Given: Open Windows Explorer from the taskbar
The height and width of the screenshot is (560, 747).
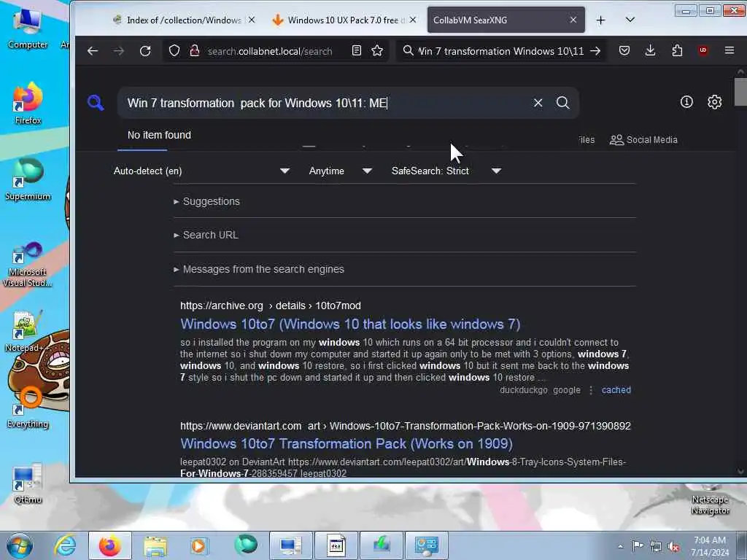Looking at the screenshot, I should click(x=155, y=545).
